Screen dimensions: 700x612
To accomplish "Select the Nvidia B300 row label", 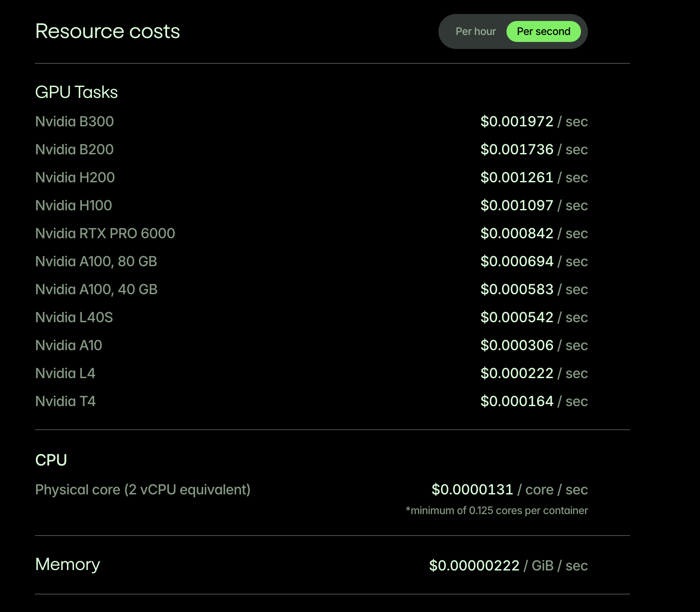I will coord(74,122).
